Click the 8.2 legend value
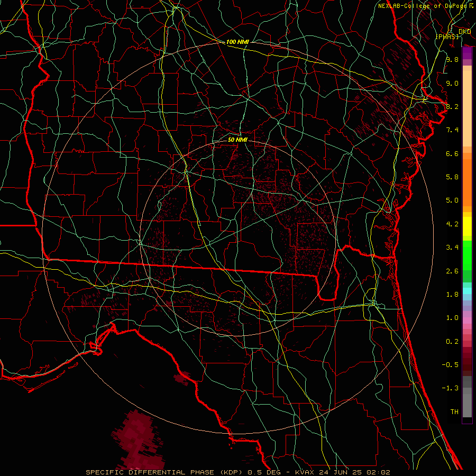Viewport: 476px width, 476px height. [x=452, y=106]
